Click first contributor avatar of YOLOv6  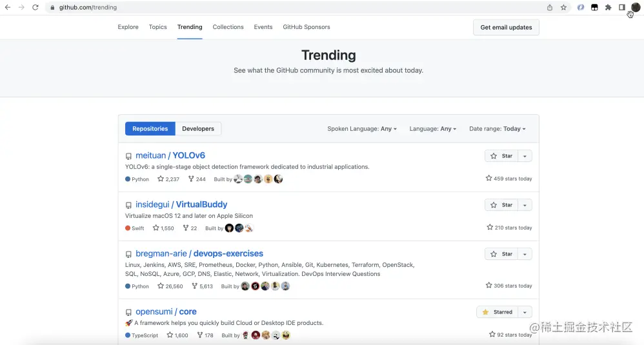[x=238, y=179]
